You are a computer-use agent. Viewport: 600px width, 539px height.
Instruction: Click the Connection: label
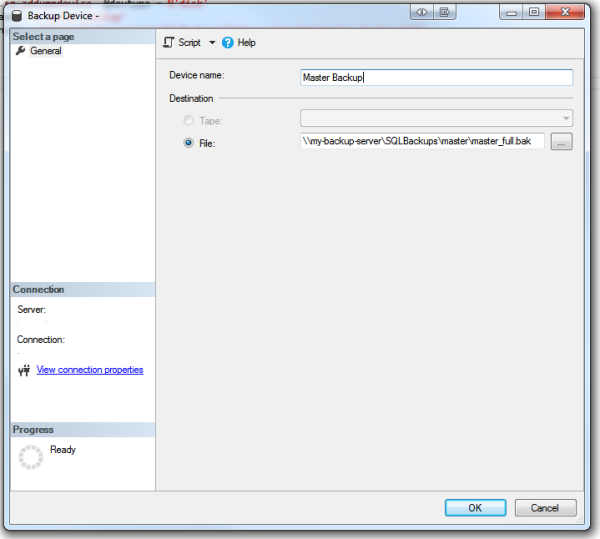pos(41,340)
